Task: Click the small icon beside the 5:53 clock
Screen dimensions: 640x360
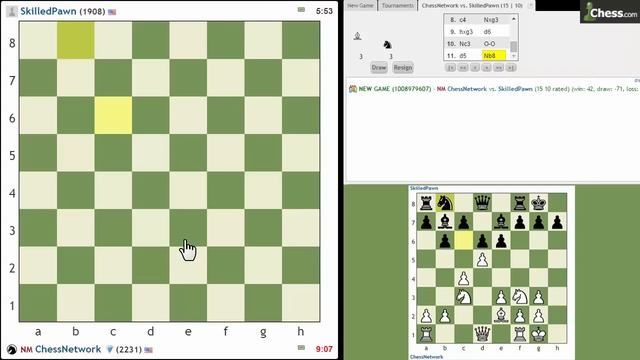Action: [x=301, y=9]
